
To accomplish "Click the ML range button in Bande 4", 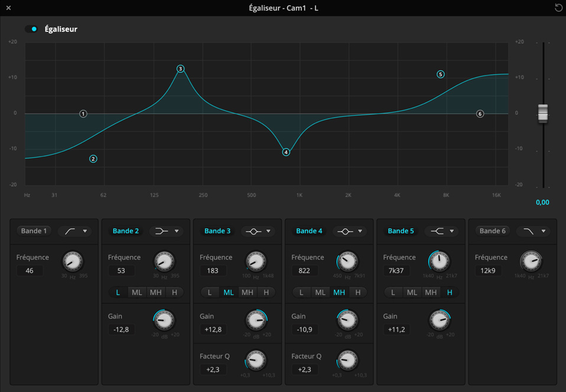I will 320,292.
